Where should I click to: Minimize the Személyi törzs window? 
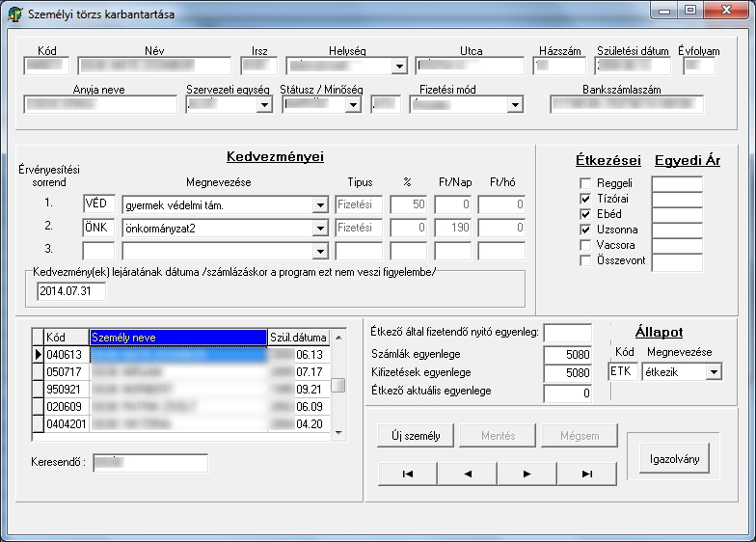[664, 10]
